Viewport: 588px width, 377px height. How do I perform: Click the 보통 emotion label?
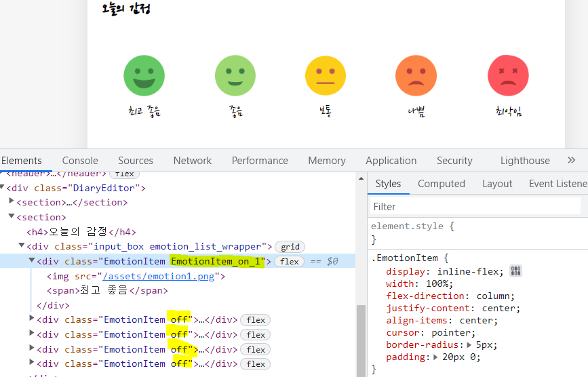tap(326, 111)
